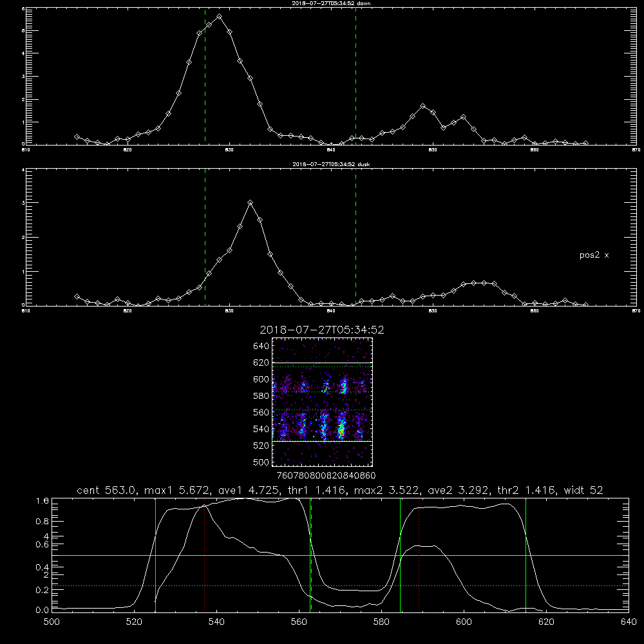644x644 pixels.
Task: Click the bottom plot x-axis label 600
Action: point(464,622)
